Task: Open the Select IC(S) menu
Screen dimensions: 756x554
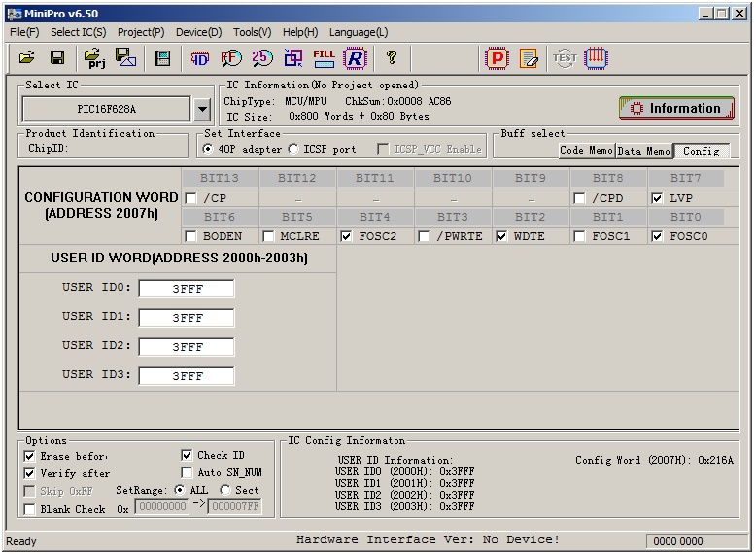Action: click(x=78, y=32)
